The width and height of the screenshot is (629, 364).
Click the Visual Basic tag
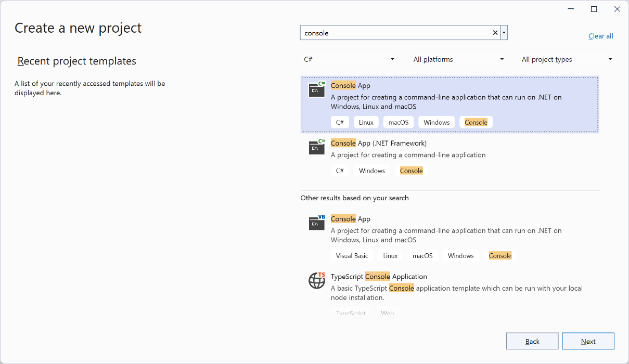(352, 255)
